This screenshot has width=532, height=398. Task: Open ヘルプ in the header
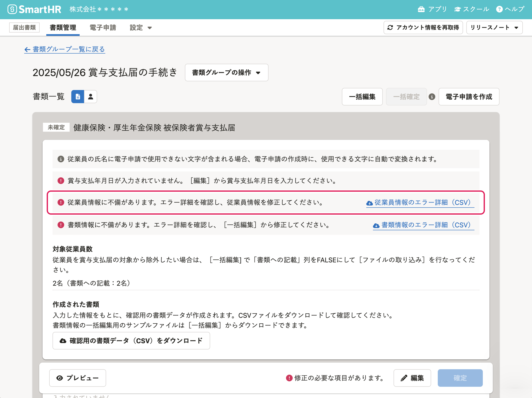510,9
